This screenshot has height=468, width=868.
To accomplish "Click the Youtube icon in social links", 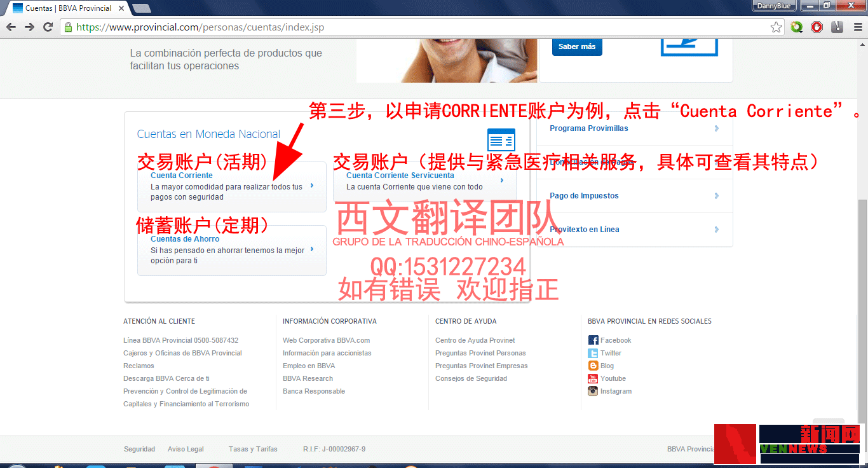I will coord(593,378).
